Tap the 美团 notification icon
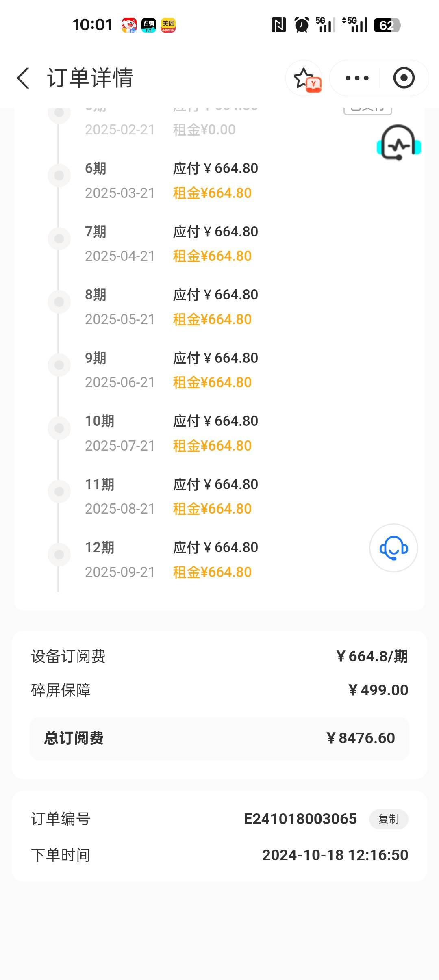The height and width of the screenshot is (980, 439). 168,25
